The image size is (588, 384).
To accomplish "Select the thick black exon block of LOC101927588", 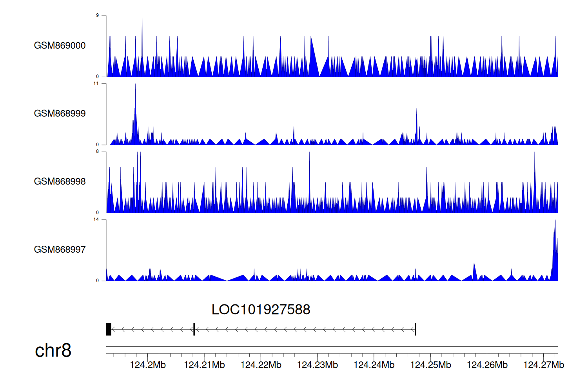I will pyautogui.click(x=109, y=329).
